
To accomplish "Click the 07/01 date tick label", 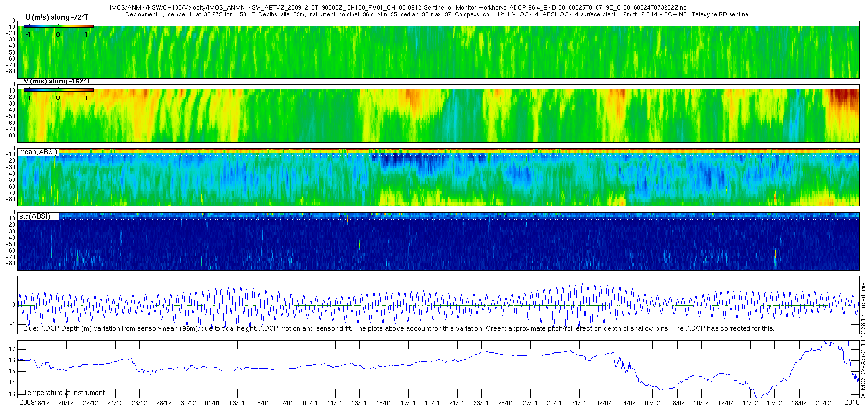I will point(286,403).
